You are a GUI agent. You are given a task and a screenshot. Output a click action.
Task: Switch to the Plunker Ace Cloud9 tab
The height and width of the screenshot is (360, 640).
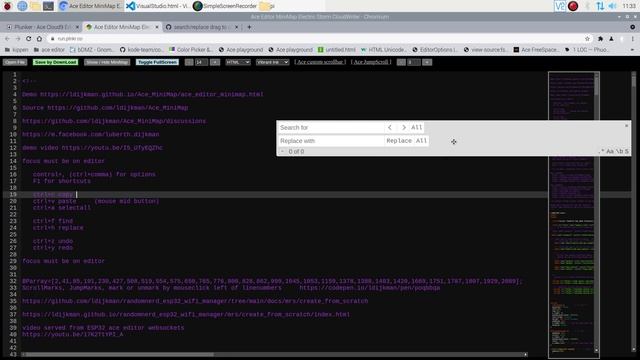pyautogui.click(x=41, y=27)
